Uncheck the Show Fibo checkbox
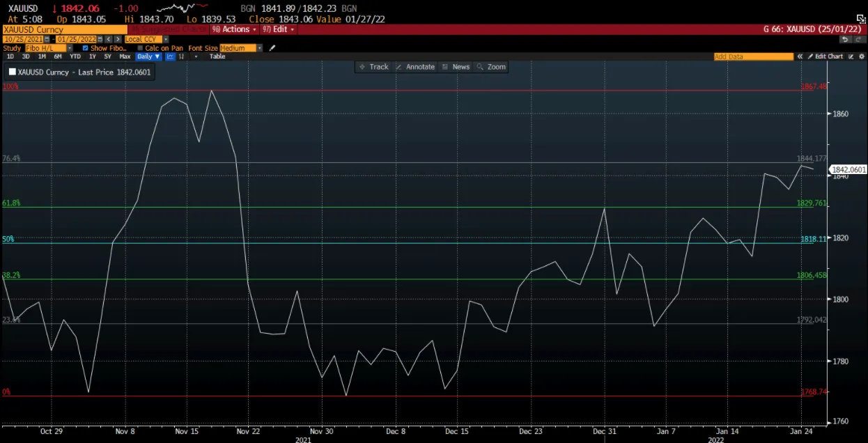The width and height of the screenshot is (868, 443). (x=86, y=47)
